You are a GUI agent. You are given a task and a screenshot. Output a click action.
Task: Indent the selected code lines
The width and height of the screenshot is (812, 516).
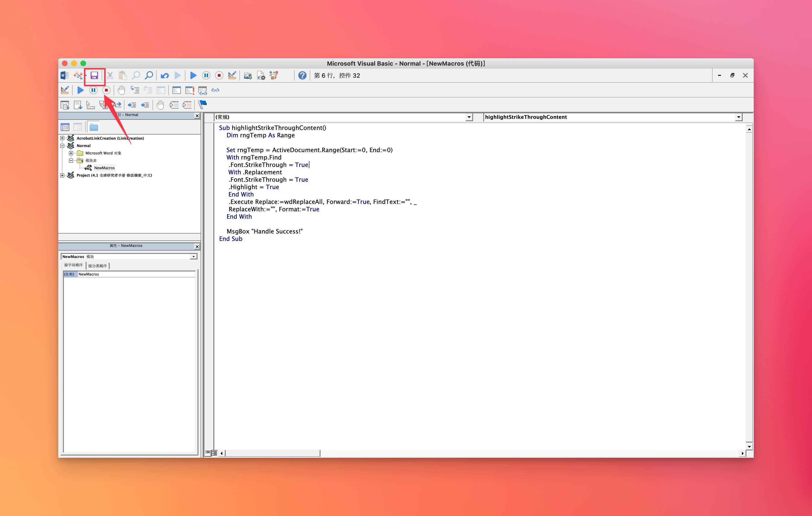point(132,105)
